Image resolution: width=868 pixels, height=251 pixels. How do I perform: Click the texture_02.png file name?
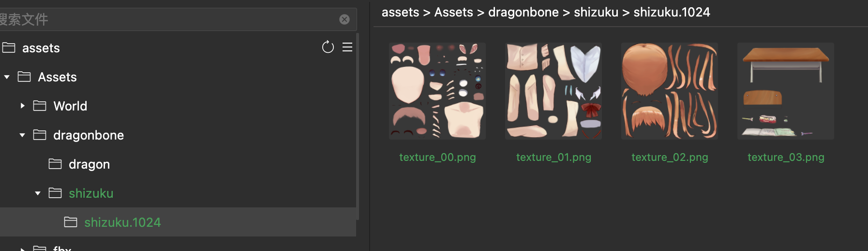pyautogui.click(x=670, y=157)
